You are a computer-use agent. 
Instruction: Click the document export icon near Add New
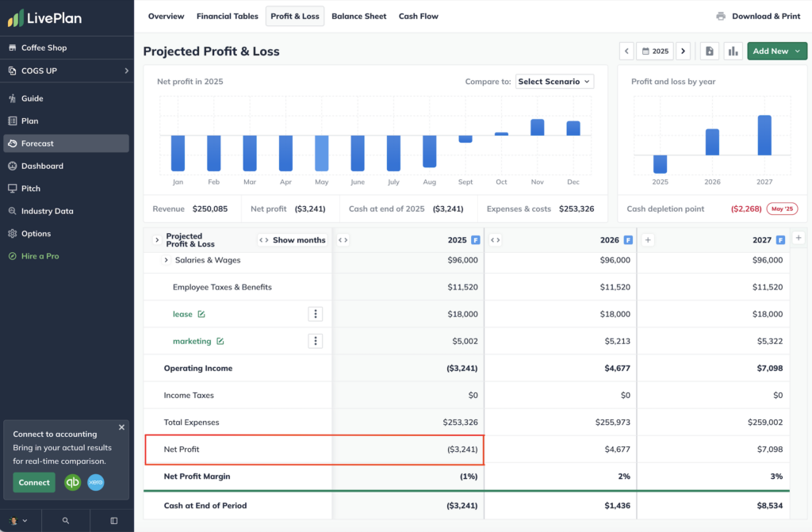tap(709, 50)
